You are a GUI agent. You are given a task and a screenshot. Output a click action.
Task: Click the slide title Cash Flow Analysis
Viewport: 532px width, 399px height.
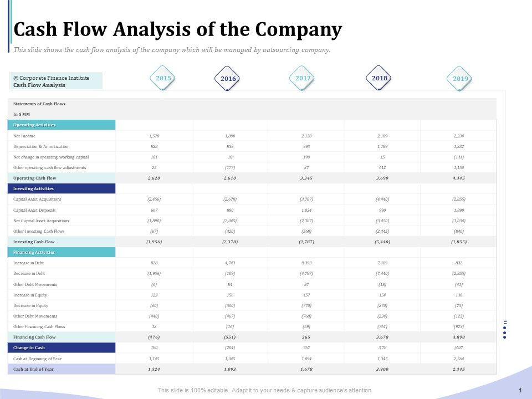tap(177, 29)
